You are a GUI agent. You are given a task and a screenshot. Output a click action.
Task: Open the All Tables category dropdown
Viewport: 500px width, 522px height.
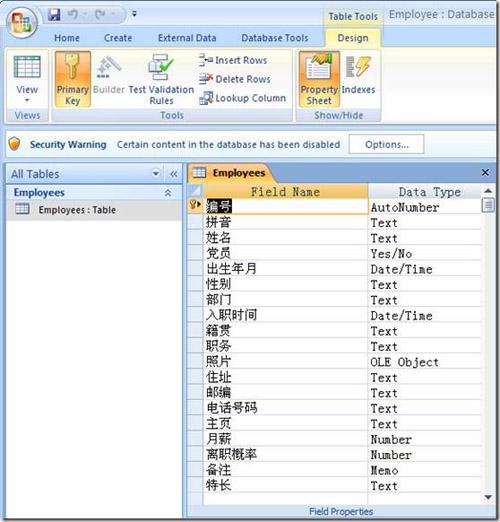pos(156,174)
